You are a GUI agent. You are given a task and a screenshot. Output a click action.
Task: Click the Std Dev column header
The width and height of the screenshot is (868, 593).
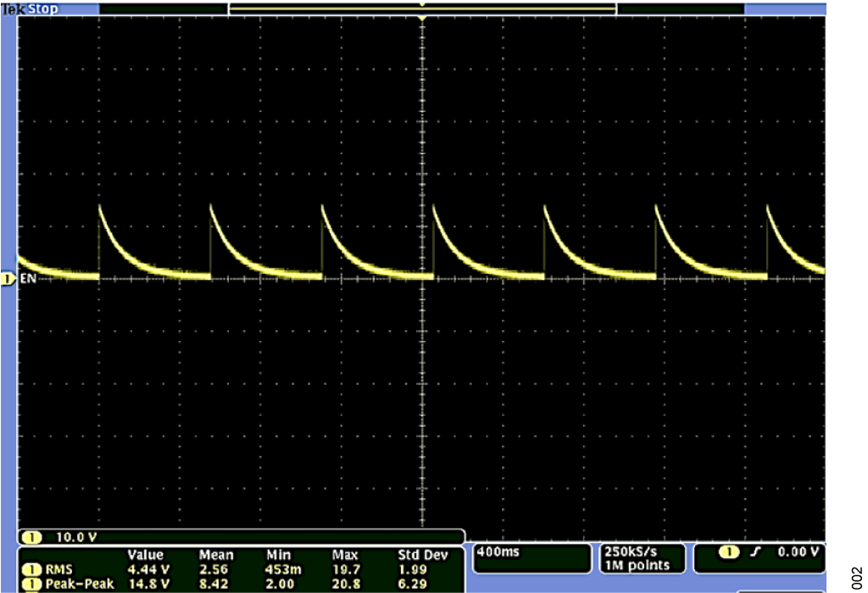423,555
